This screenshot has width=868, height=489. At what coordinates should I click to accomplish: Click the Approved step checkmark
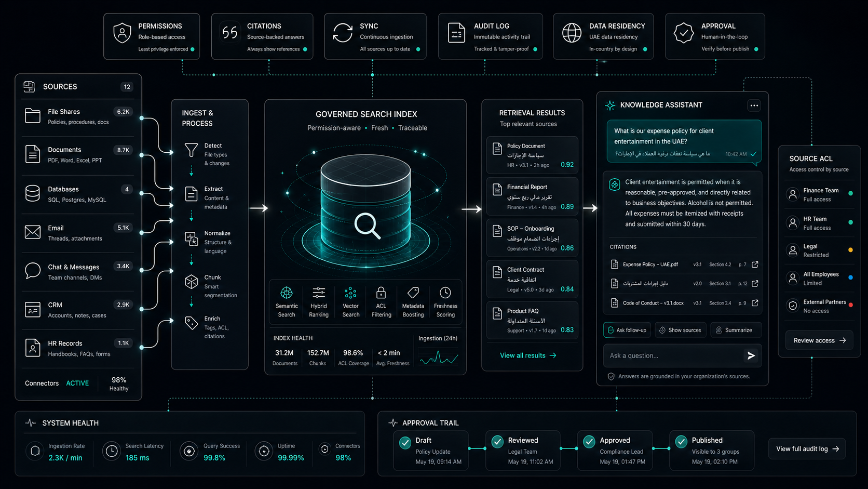(589, 442)
